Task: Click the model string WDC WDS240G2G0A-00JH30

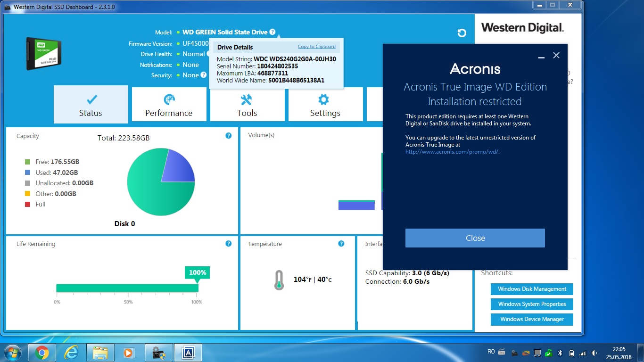Action: [295, 59]
